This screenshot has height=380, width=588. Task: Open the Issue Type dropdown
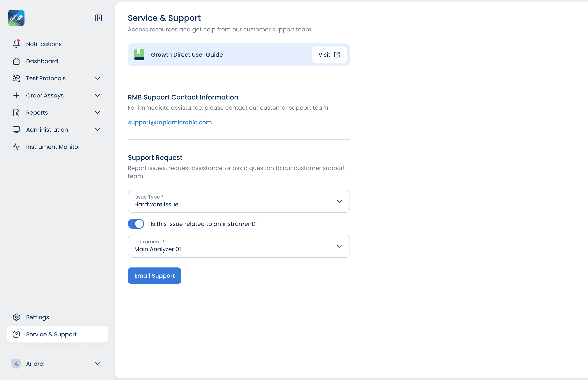(238, 201)
